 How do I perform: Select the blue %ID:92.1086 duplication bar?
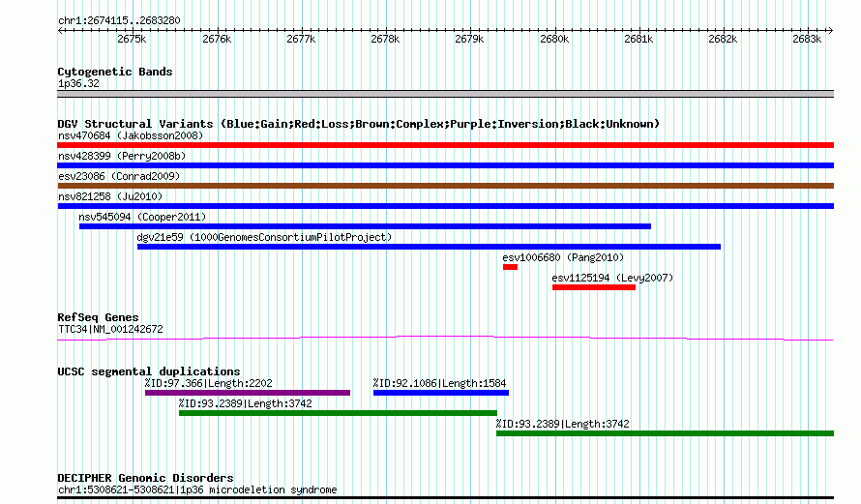pyautogui.click(x=441, y=393)
